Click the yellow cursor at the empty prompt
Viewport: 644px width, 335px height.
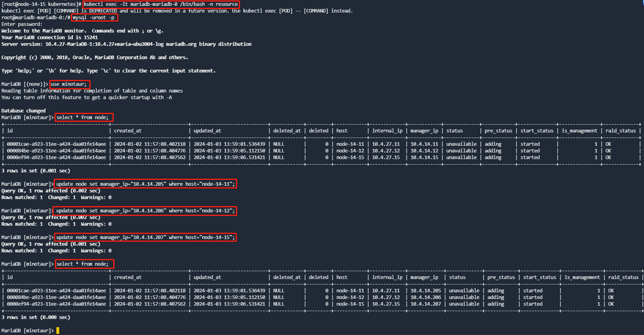point(58,330)
